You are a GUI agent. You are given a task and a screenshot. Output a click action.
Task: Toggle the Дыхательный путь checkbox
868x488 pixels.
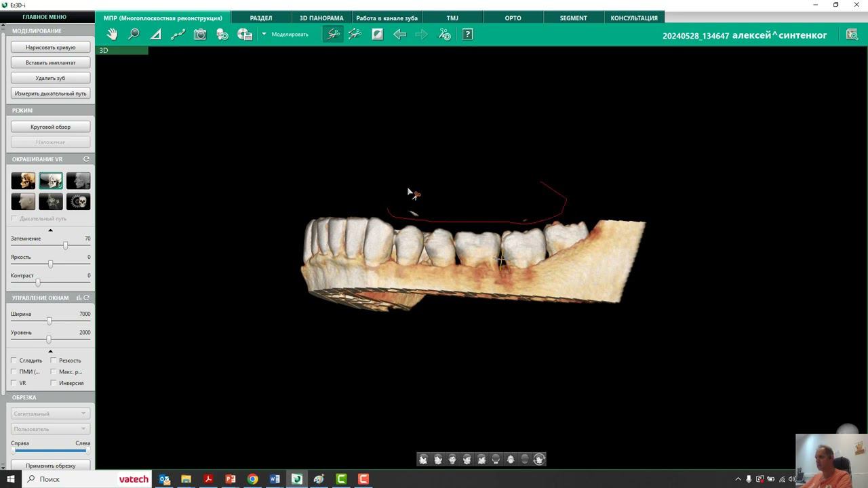pyautogui.click(x=14, y=219)
